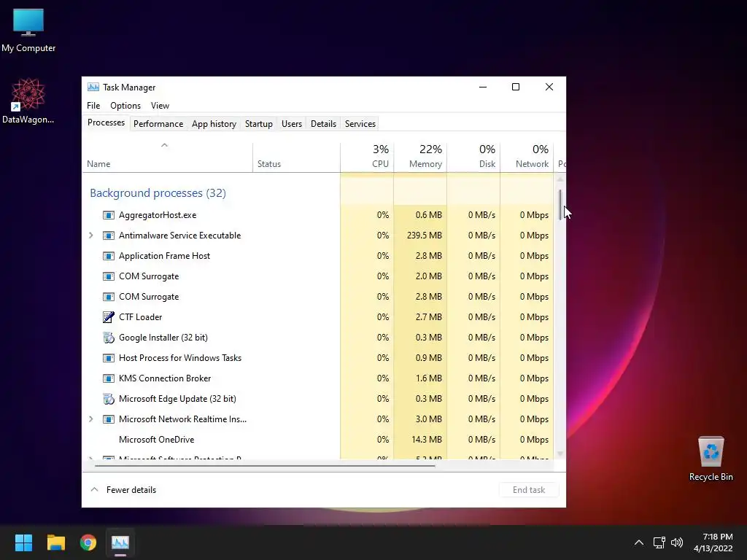Launch Google Chrome from the taskbar
The image size is (747, 560).
[88, 542]
